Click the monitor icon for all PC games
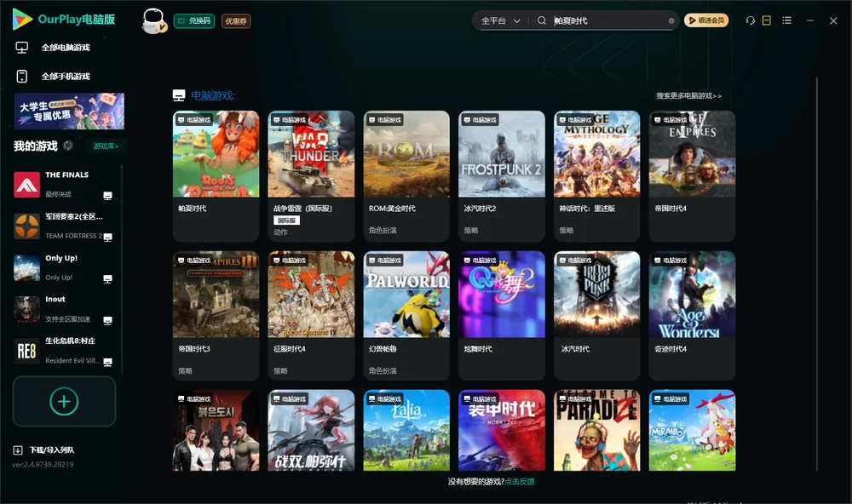 click(22, 48)
